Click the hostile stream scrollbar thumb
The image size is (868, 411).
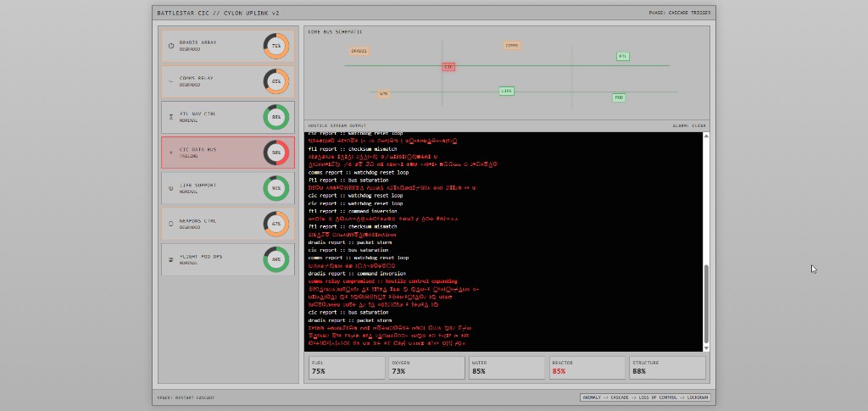pos(706,304)
